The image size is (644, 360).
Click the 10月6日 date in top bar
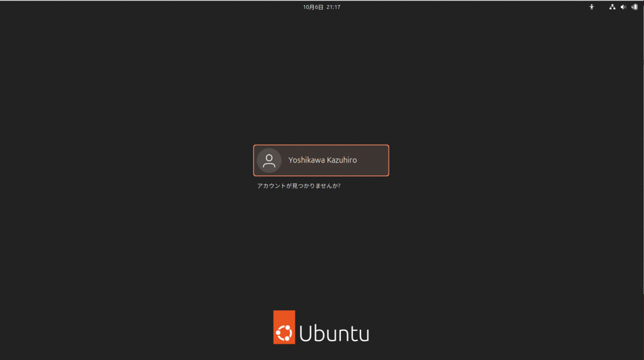pos(313,7)
